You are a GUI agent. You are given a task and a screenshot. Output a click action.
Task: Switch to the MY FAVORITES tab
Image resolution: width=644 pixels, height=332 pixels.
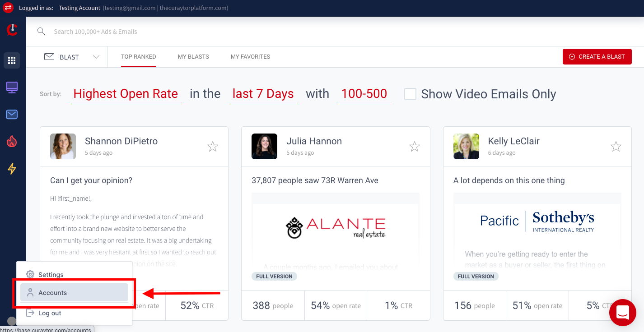point(250,57)
